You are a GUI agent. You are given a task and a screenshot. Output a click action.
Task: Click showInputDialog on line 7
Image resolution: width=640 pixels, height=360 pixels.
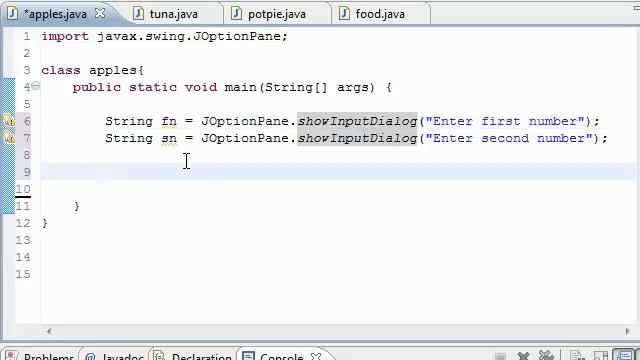click(357, 138)
